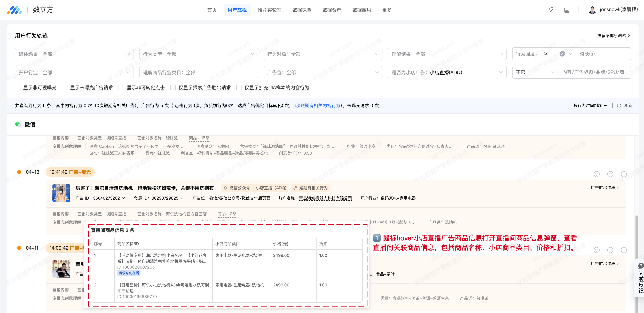
Task: Open the document list icon in header
Action: click(x=567, y=10)
